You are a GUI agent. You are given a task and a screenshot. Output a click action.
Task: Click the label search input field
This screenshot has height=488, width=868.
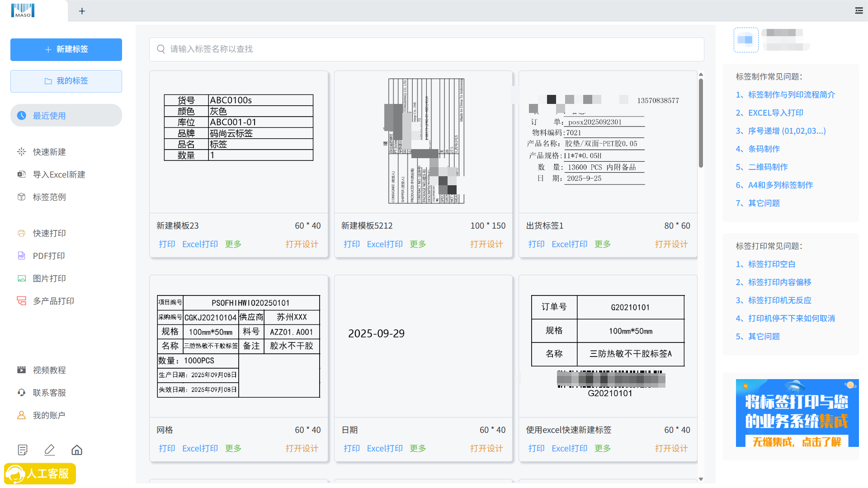click(426, 49)
